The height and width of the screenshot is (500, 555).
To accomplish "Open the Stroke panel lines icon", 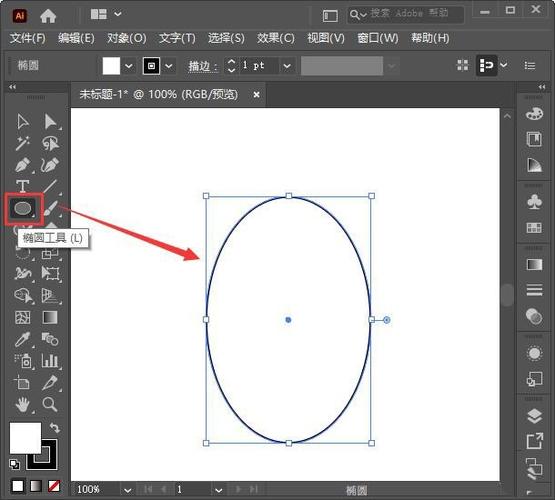I will tap(534, 289).
